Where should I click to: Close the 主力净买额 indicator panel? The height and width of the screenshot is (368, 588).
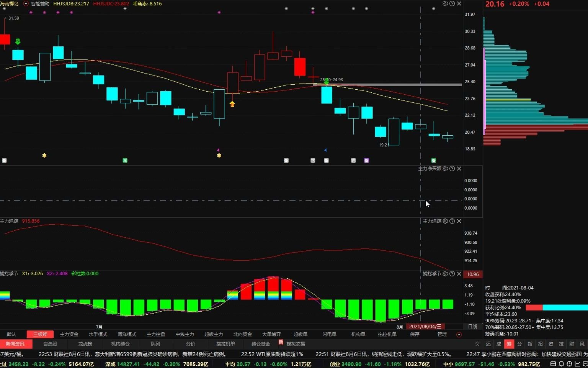tap(459, 169)
